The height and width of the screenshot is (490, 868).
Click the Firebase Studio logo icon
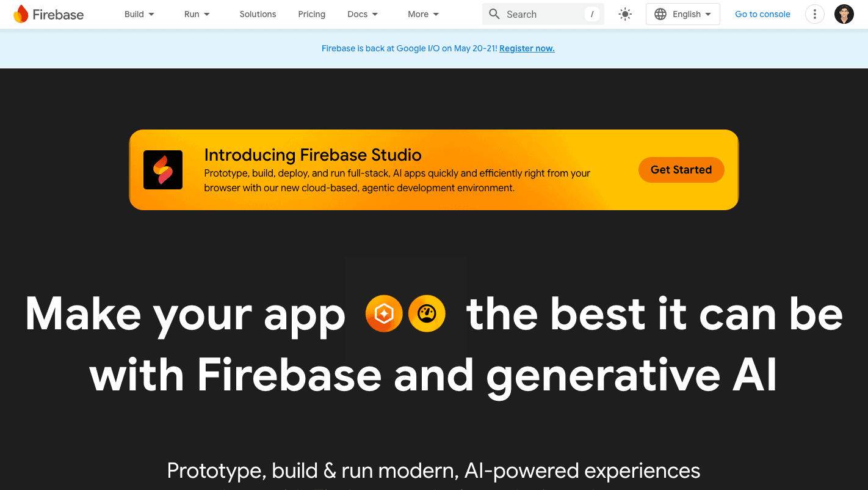[163, 170]
